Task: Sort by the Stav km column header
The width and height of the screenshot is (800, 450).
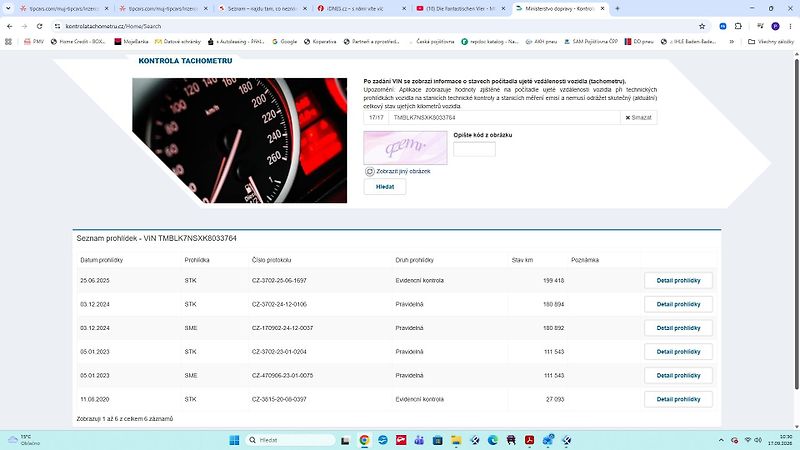Action: (x=522, y=260)
